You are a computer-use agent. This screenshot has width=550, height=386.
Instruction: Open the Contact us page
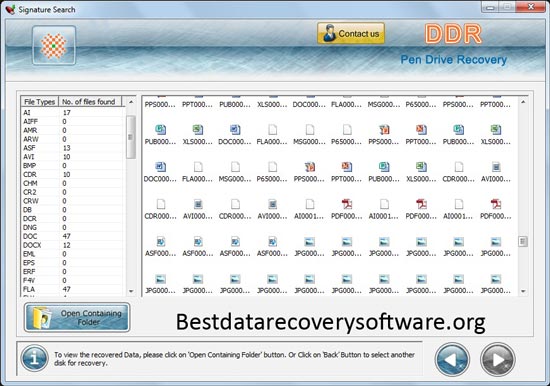[351, 34]
